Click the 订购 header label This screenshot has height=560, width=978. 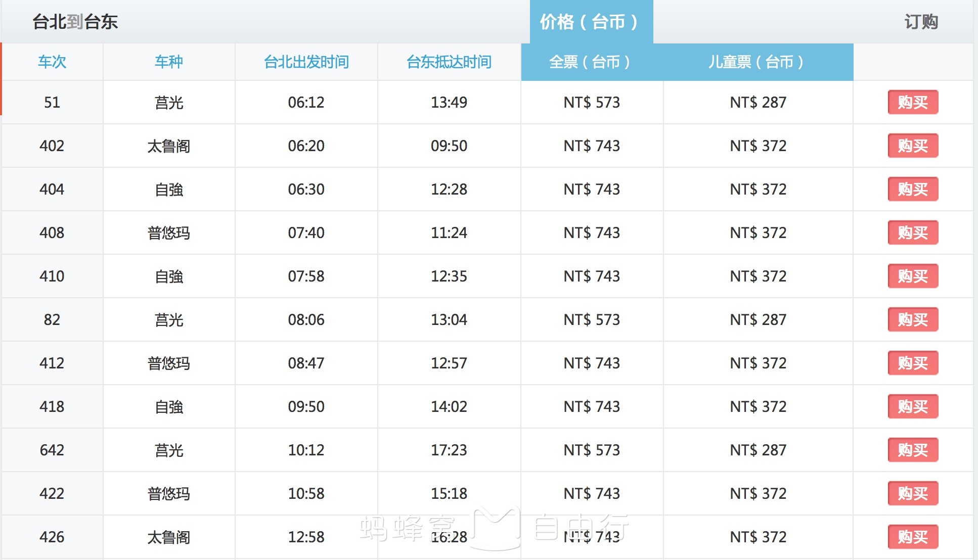pyautogui.click(x=921, y=22)
